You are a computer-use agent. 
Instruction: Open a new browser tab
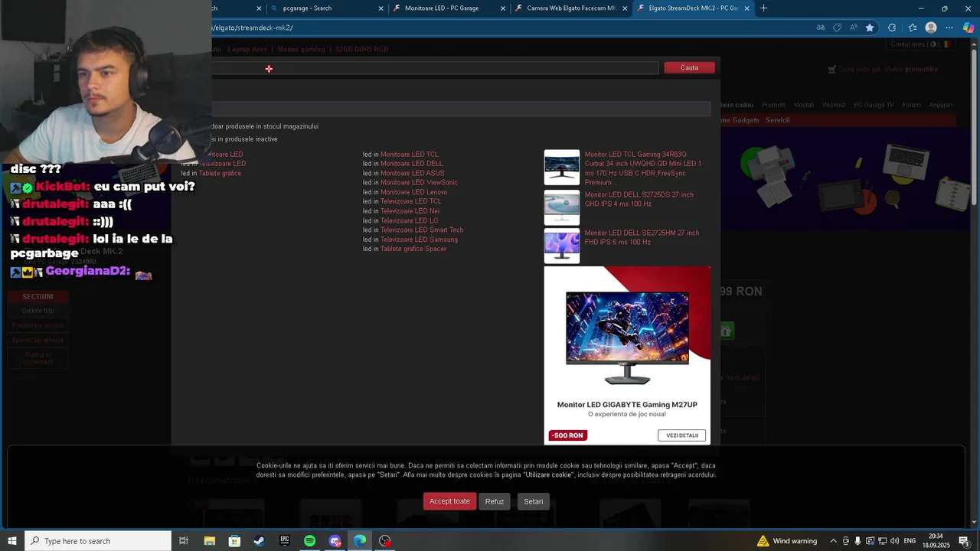coord(763,8)
